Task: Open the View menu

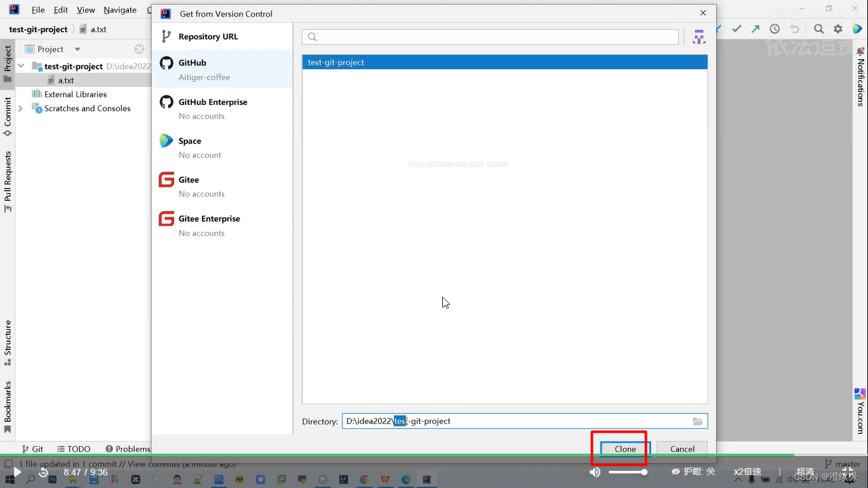Action: point(86,10)
